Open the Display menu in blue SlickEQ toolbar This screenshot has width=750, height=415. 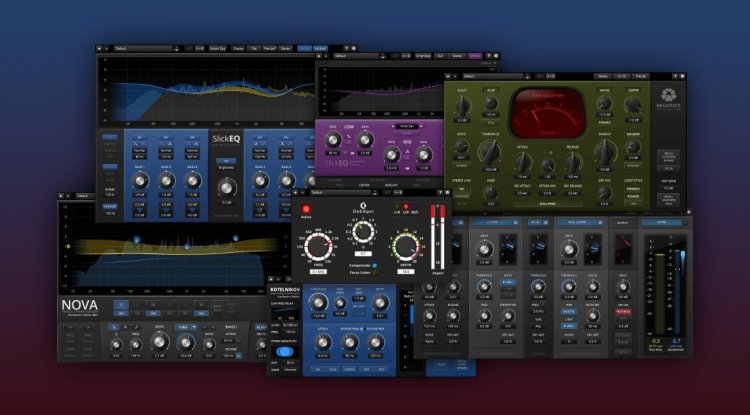[x=238, y=48]
